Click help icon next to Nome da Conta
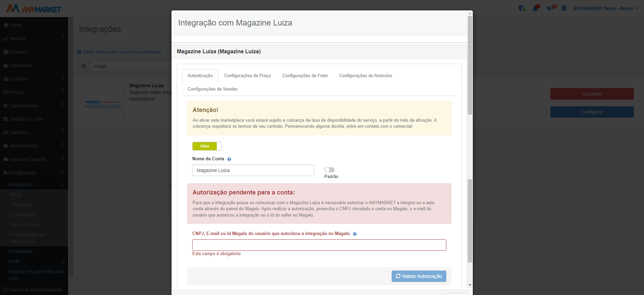The height and width of the screenshot is (295, 644). (x=229, y=159)
